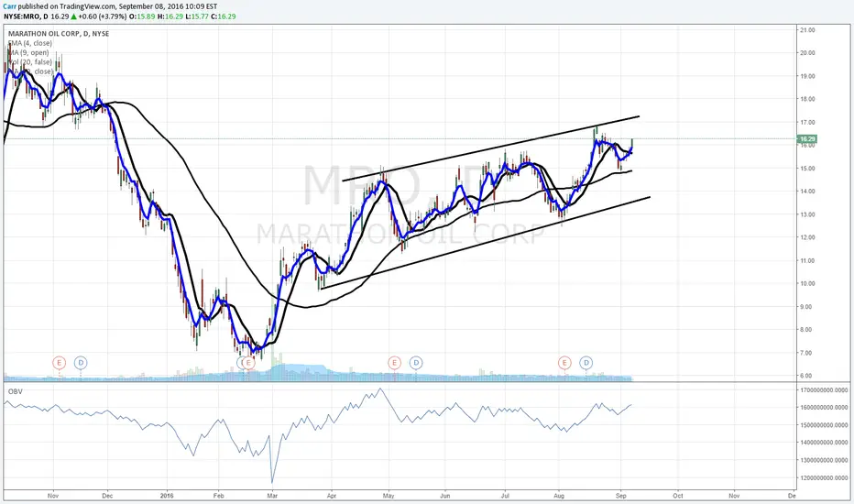Click the 9.00 price axis label

807,307
